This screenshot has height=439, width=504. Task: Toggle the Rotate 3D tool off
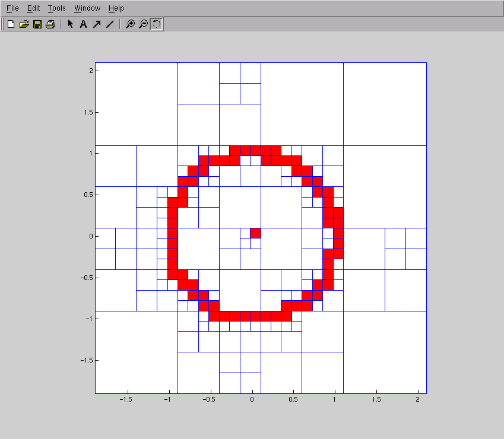(x=156, y=24)
